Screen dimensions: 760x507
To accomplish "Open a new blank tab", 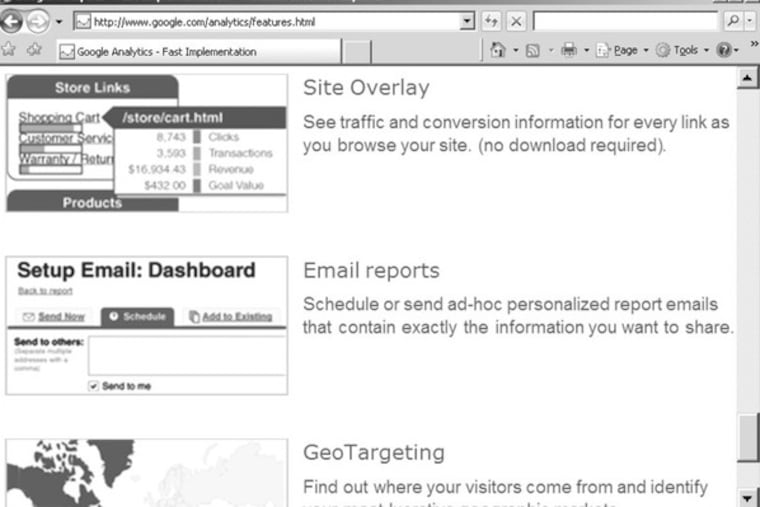I will (x=358, y=51).
